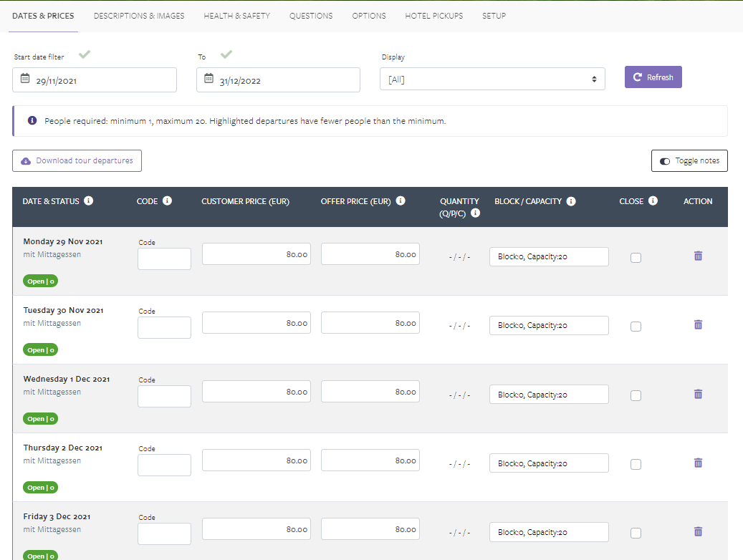Edit offer price for Tuesday 30 Nov
Viewport: 743px width, 560px height.
click(x=370, y=323)
